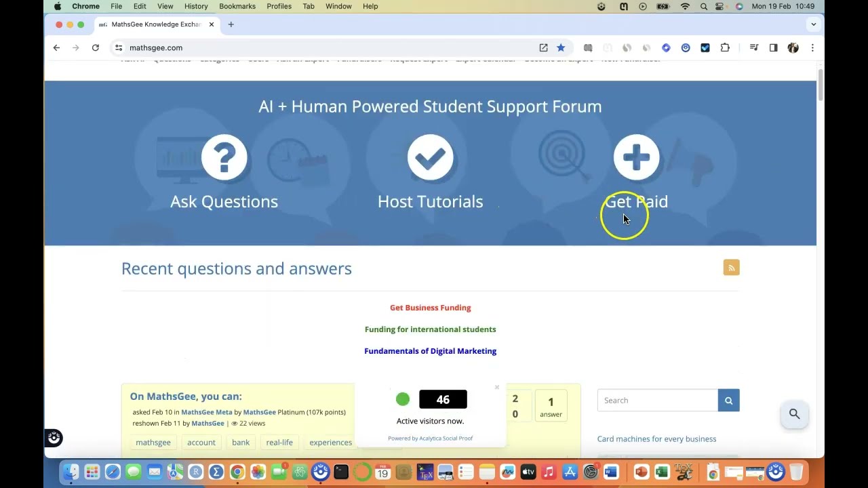Close the MathsGee Knowledge Exchange tab
This screenshot has height=488, width=868.
point(211,24)
